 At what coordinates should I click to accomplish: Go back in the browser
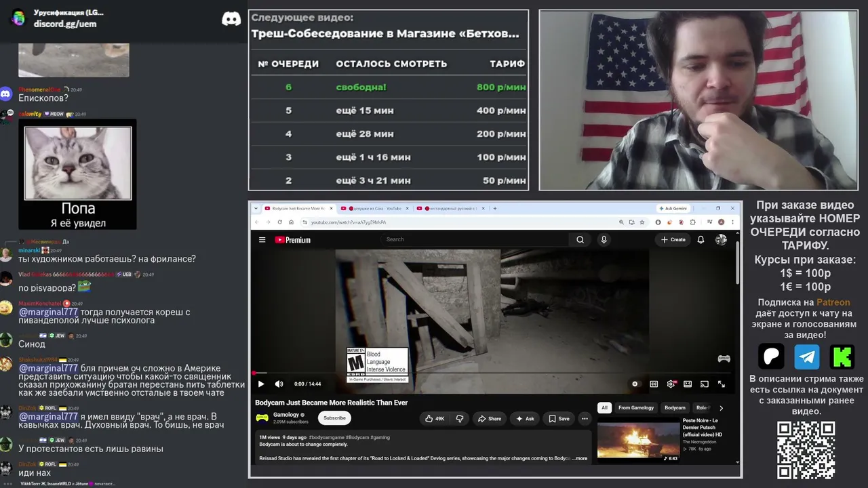[x=257, y=222]
